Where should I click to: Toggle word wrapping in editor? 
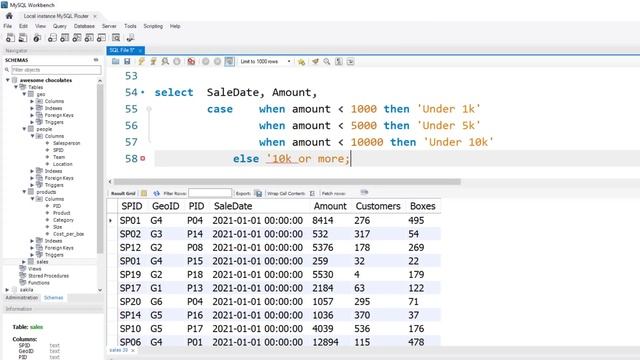(x=351, y=62)
